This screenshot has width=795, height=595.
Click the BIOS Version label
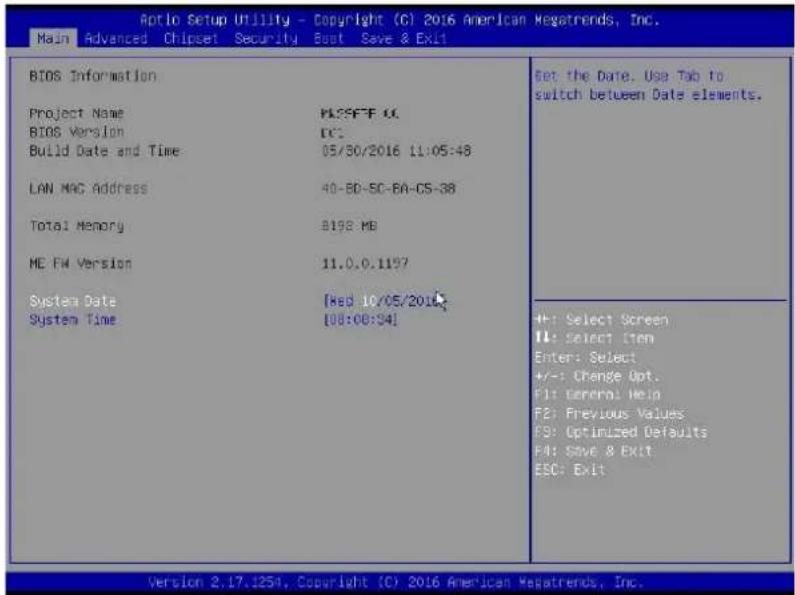coord(76,132)
